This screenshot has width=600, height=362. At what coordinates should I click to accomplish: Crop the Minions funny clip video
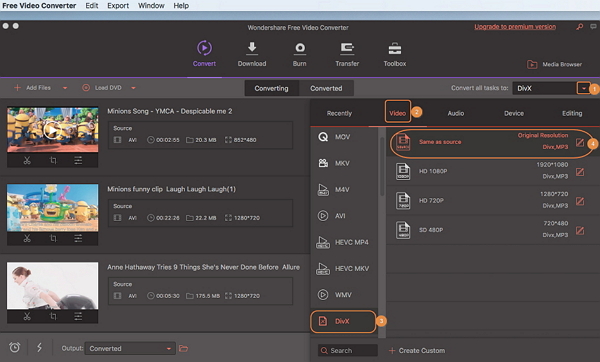[x=53, y=238]
